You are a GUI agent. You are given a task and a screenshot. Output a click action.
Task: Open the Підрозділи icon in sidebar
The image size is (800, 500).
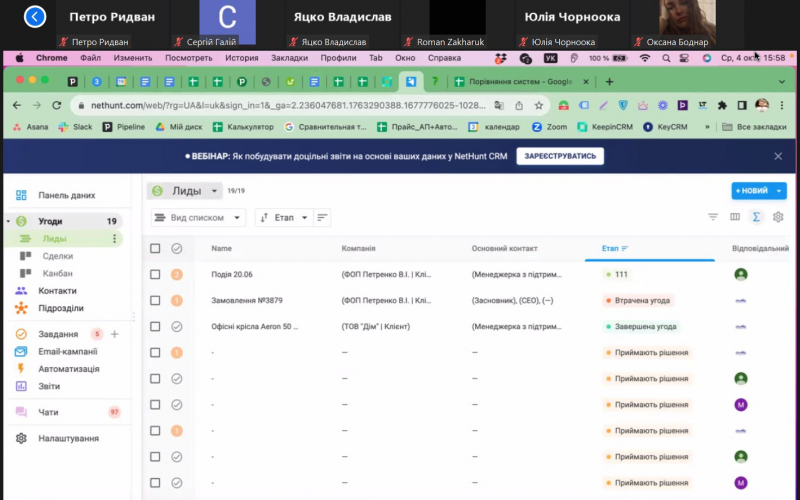pyautogui.click(x=21, y=308)
